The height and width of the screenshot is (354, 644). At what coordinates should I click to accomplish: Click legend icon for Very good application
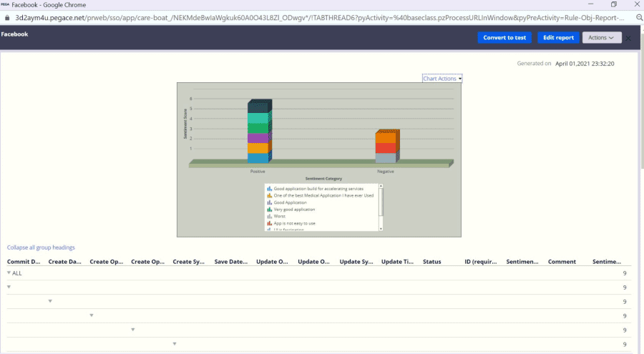pos(270,210)
